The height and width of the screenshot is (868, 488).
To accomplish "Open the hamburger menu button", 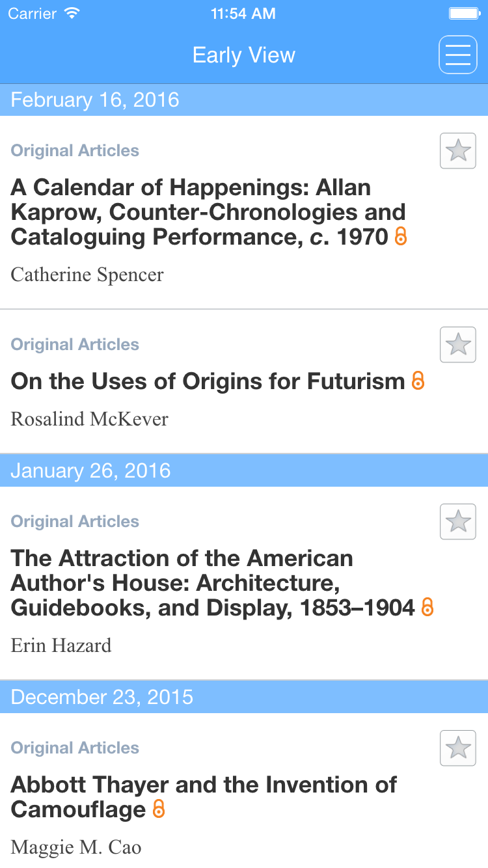I will pos(457,55).
